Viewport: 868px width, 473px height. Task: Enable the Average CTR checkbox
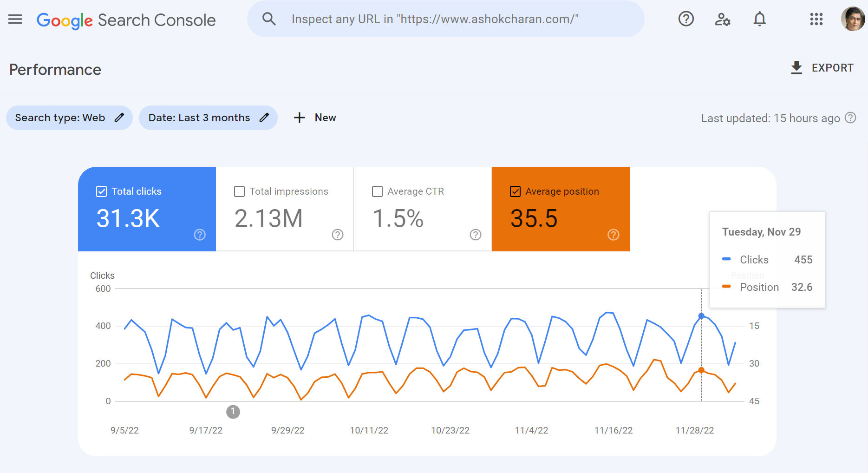pyautogui.click(x=377, y=191)
